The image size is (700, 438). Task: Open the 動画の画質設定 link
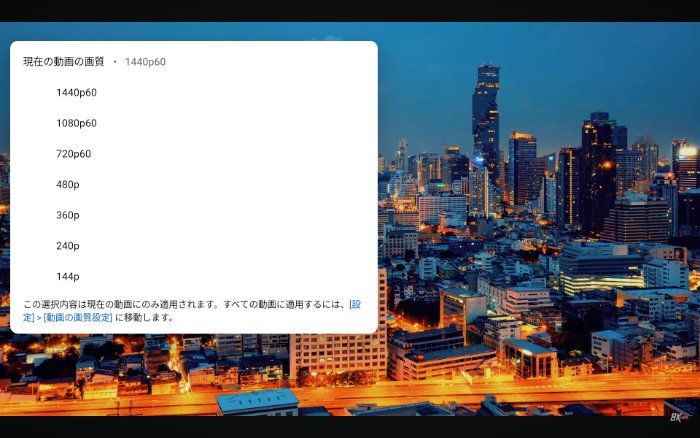point(78,318)
